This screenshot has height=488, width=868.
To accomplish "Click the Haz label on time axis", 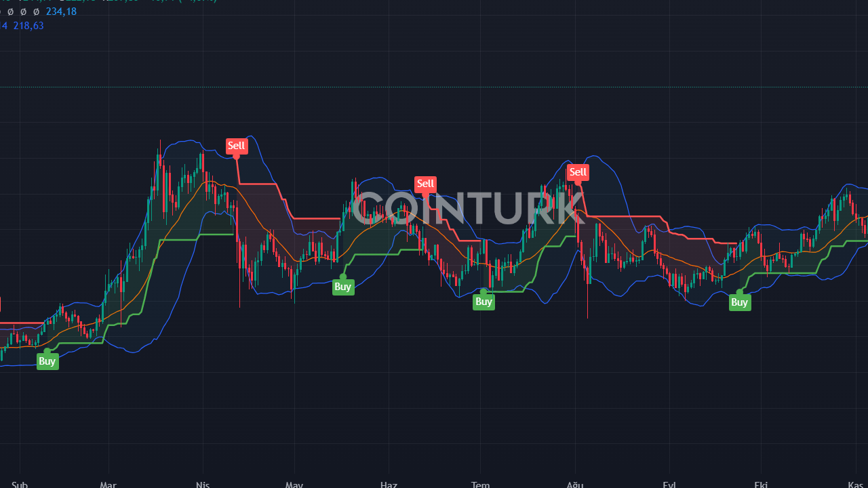I will [x=389, y=484].
